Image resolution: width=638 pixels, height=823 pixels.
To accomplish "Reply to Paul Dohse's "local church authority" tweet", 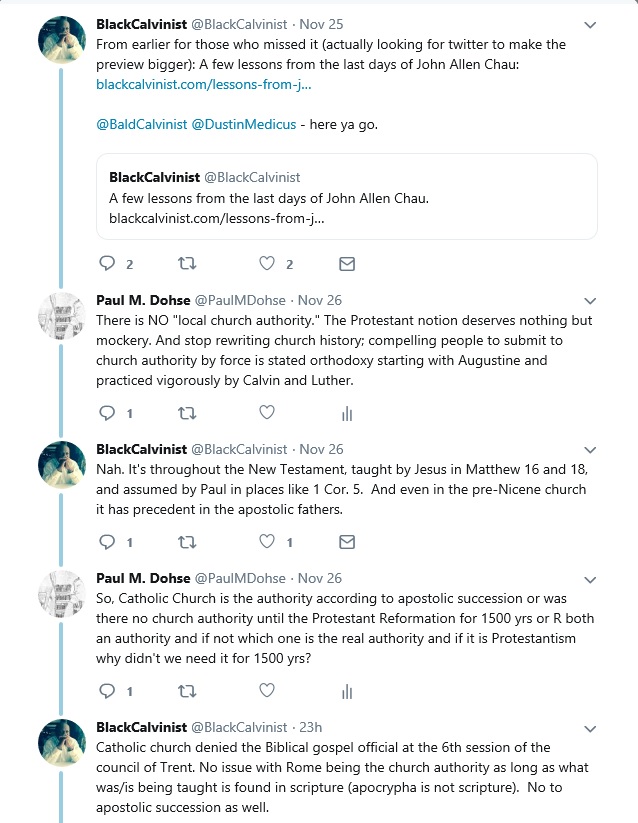I will [x=108, y=412].
